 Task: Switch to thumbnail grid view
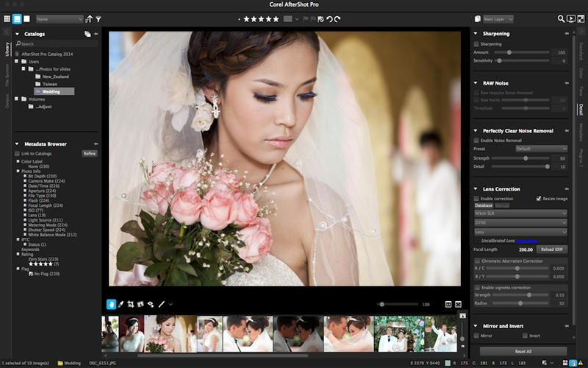(7, 18)
